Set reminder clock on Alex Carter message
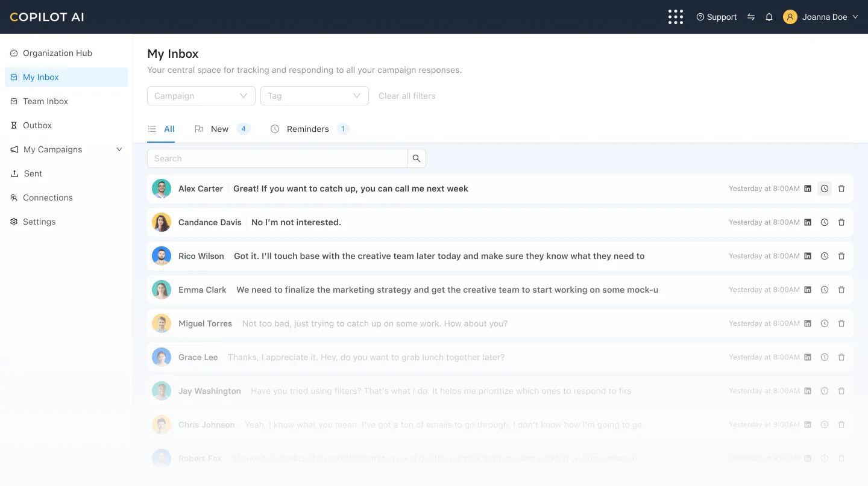The width and height of the screenshot is (868, 486). pyautogui.click(x=825, y=188)
